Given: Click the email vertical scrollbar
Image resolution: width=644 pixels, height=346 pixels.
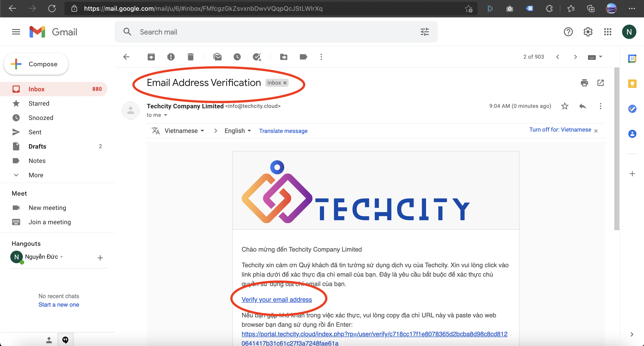Looking at the screenshot, I should click(x=617, y=149).
